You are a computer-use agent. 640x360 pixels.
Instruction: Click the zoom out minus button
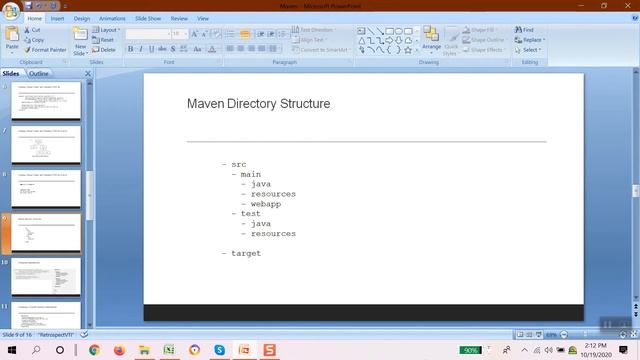click(x=564, y=335)
